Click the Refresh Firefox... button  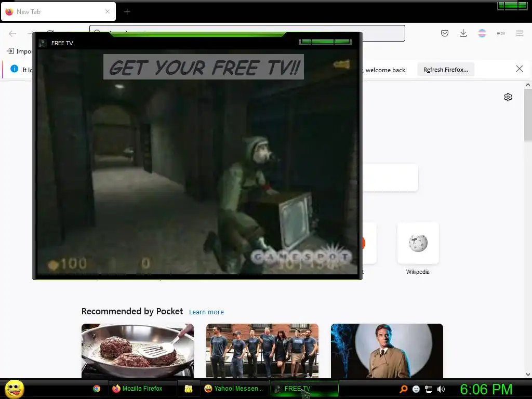point(445,70)
